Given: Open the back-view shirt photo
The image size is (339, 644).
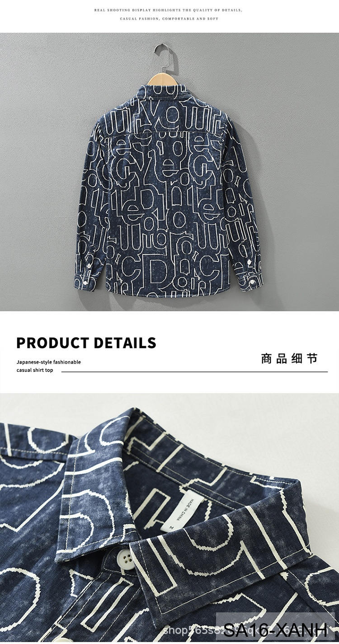Looking at the screenshot, I should (169, 172).
